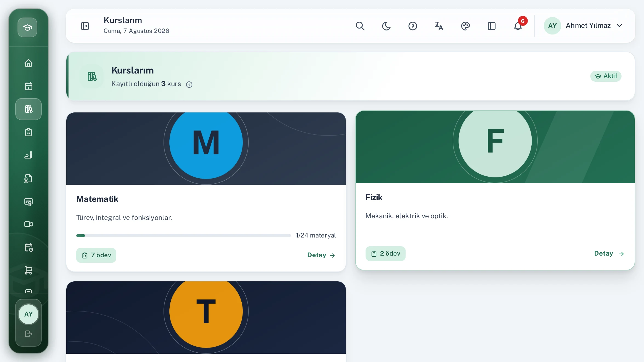The width and height of the screenshot is (644, 362).
Task: Click the Aktif status badge
Action: 606,76
